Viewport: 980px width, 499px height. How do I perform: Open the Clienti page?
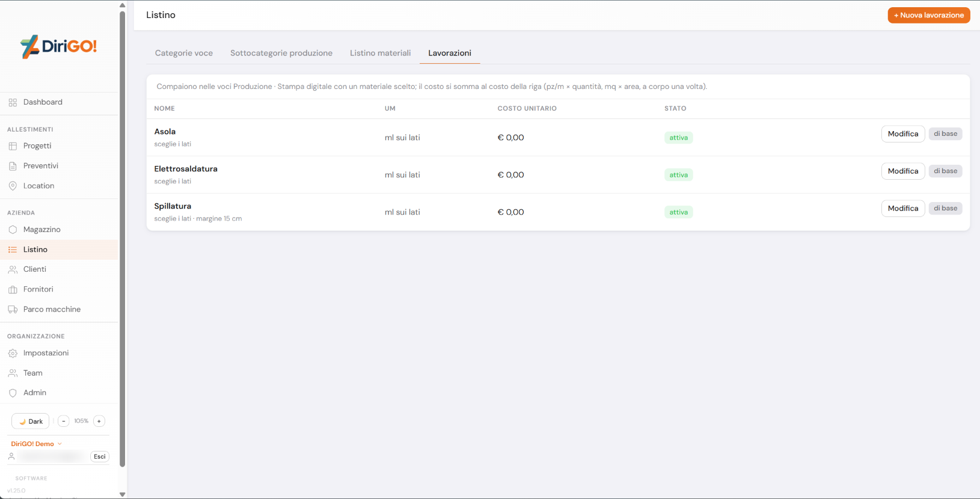coord(60,269)
